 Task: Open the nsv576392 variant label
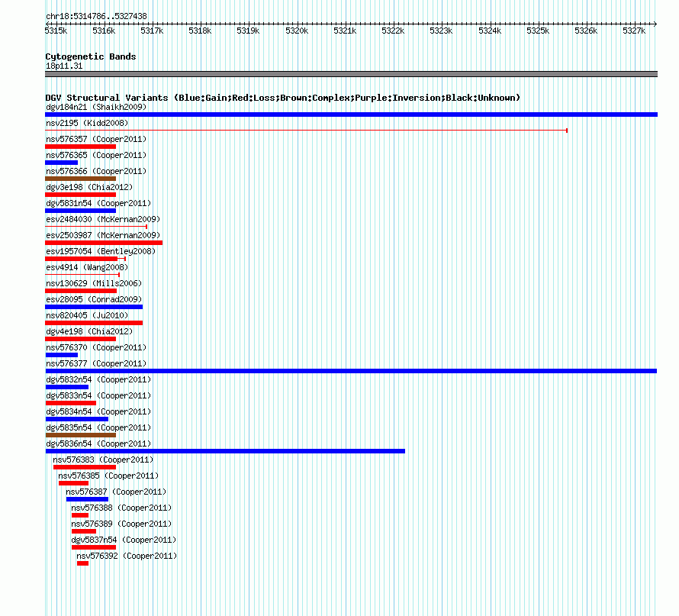(127, 556)
